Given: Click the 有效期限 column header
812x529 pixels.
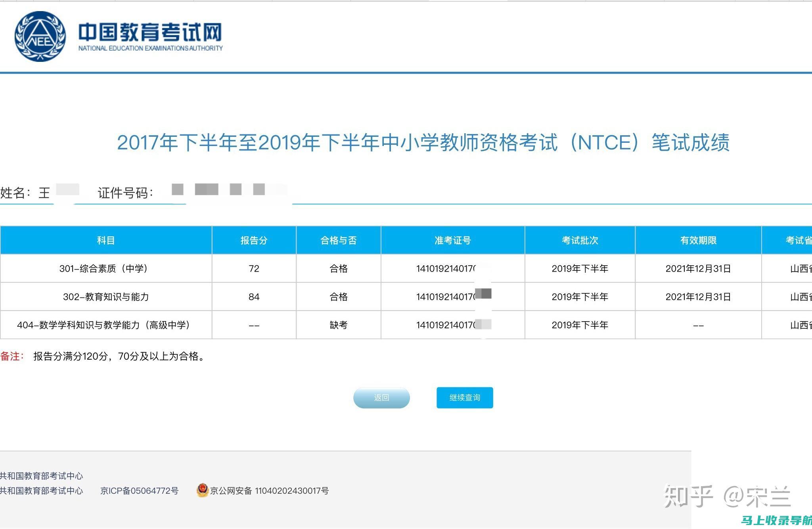Looking at the screenshot, I should point(698,240).
